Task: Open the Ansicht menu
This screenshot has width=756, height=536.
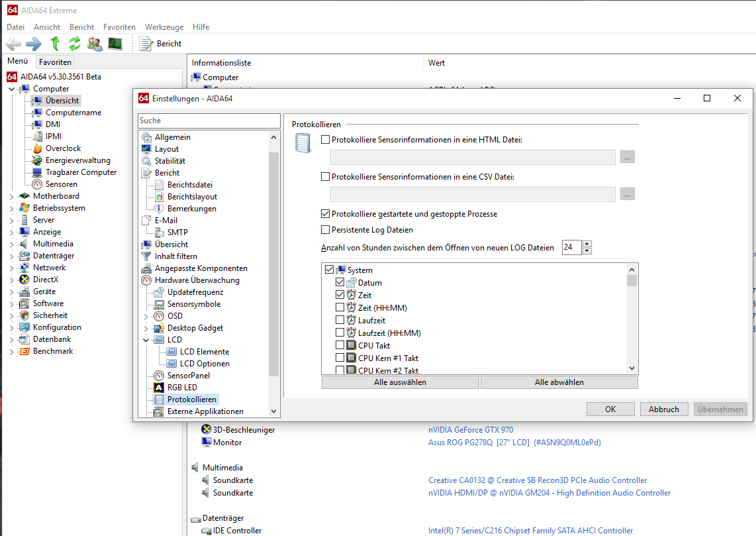Action: click(47, 27)
